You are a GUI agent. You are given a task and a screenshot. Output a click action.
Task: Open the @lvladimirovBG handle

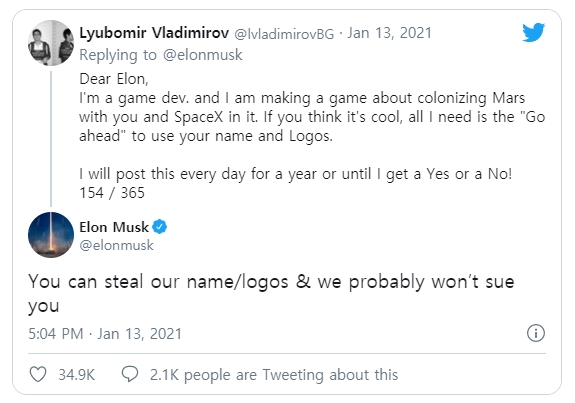[x=284, y=34]
